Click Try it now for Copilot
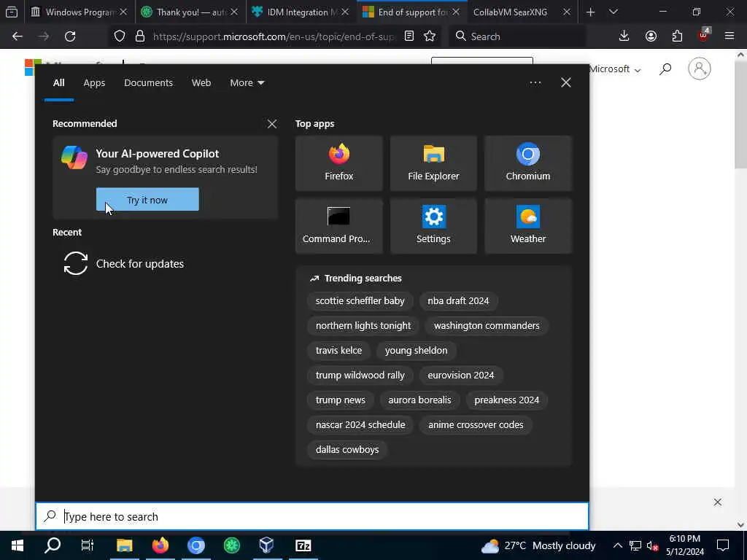 click(x=147, y=200)
